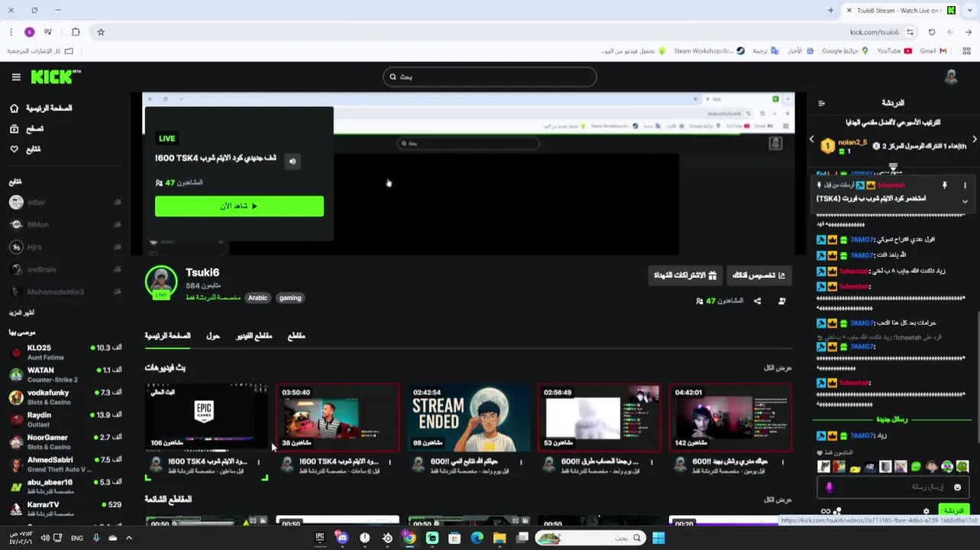The image size is (980, 550).
Task: Select the Videos channel tab
Action: pos(254,336)
